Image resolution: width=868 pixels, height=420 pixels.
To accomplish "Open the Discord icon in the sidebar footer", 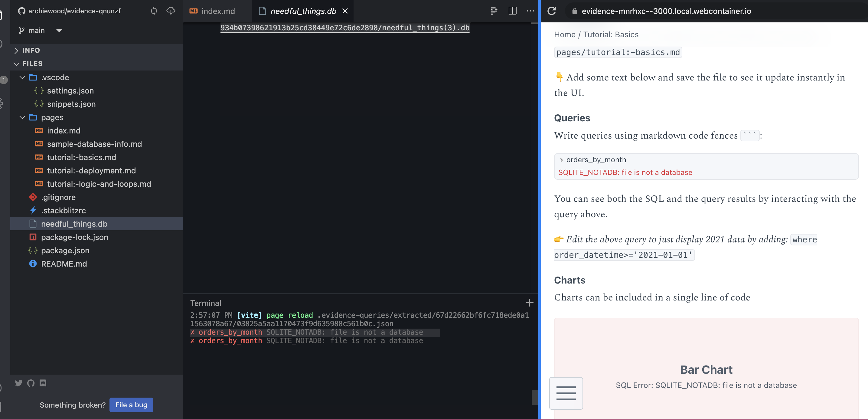I will [x=42, y=383].
